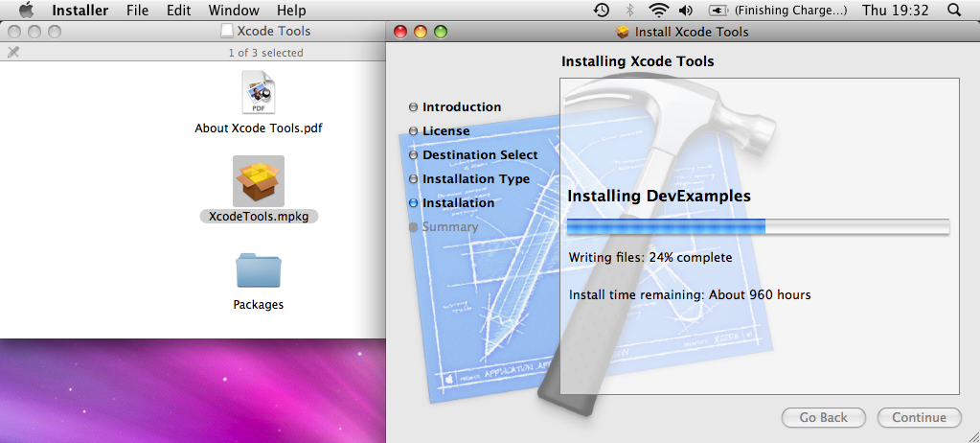Open the Help menu
980x443 pixels.
coord(291,11)
